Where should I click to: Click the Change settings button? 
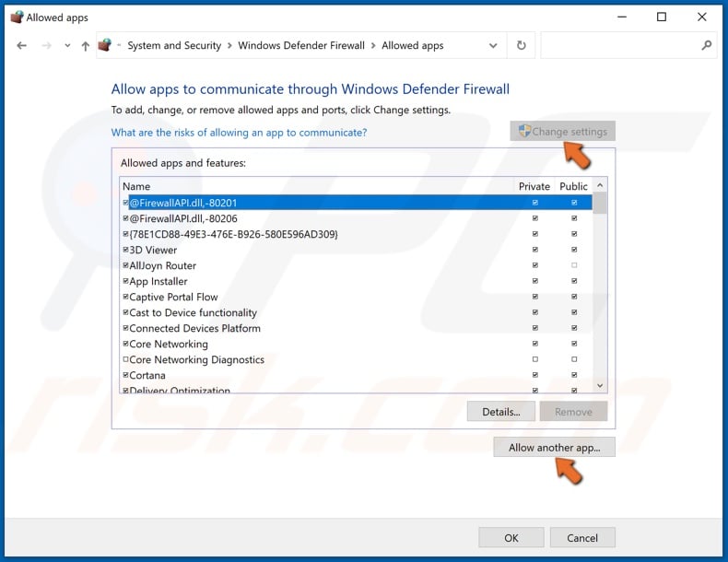point(563,132)
